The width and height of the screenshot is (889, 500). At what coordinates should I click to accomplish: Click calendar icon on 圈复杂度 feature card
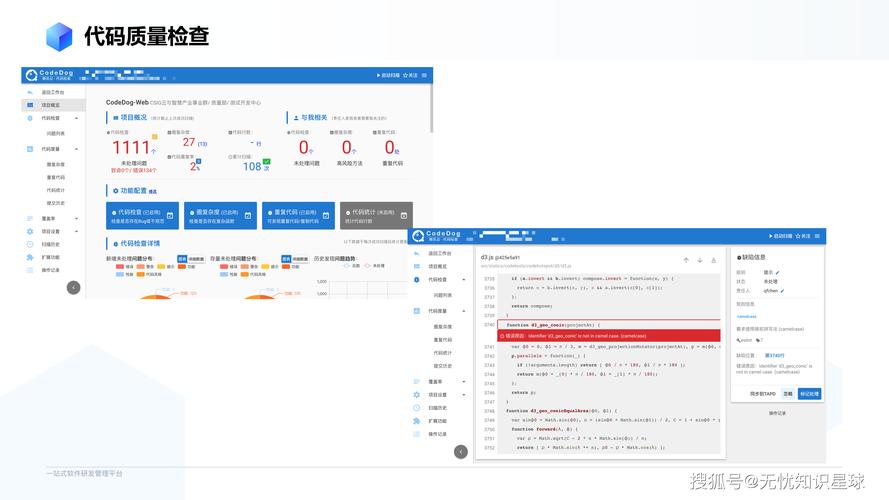[x=248, y=215]
